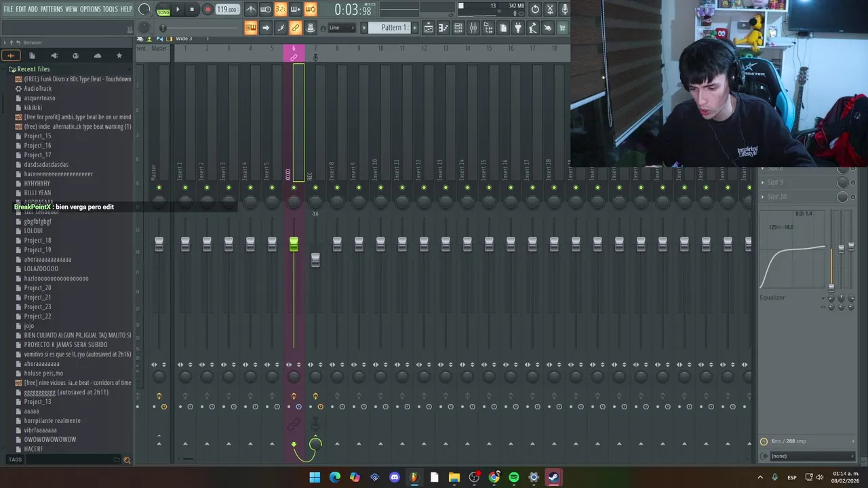Toggle Song/Pattern mode button
Image resolution: width=868 pixels, height=488 pixels.
163,9
